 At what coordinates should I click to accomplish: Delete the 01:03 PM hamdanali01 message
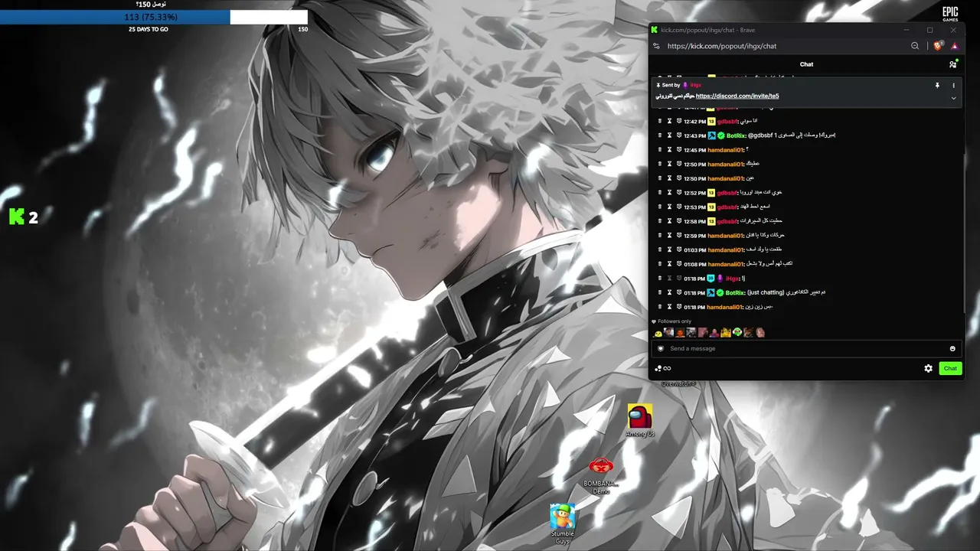(x=660, y=249)
